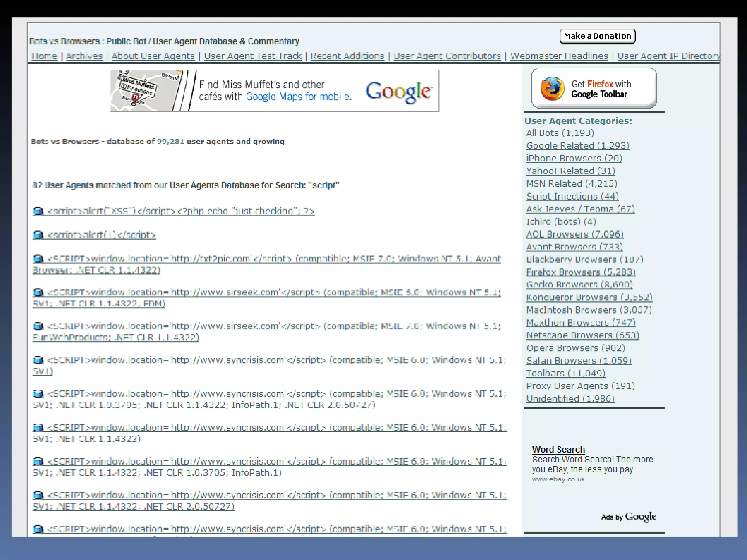747x560 pixels.
Task: Click icon next to the txt2pic.com script entry
Action: point(38,259)
